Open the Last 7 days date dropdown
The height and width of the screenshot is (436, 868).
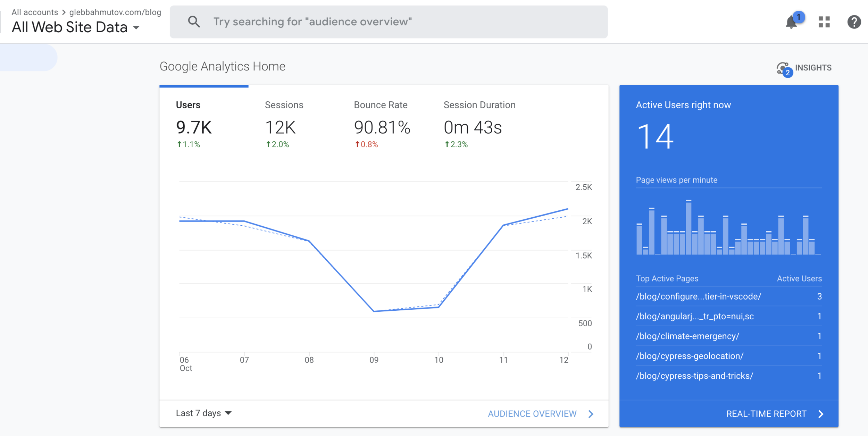[x=204, y=413]
